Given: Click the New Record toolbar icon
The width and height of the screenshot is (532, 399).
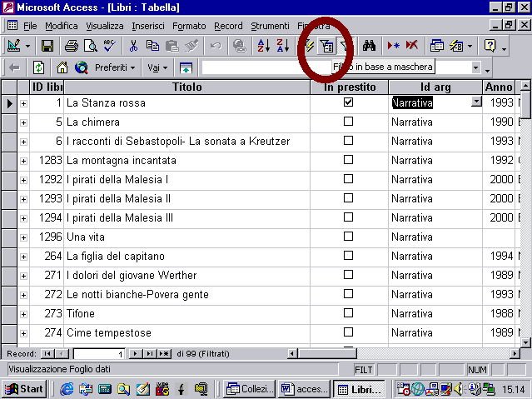Looking at the screenshot, I should point(393,46).
